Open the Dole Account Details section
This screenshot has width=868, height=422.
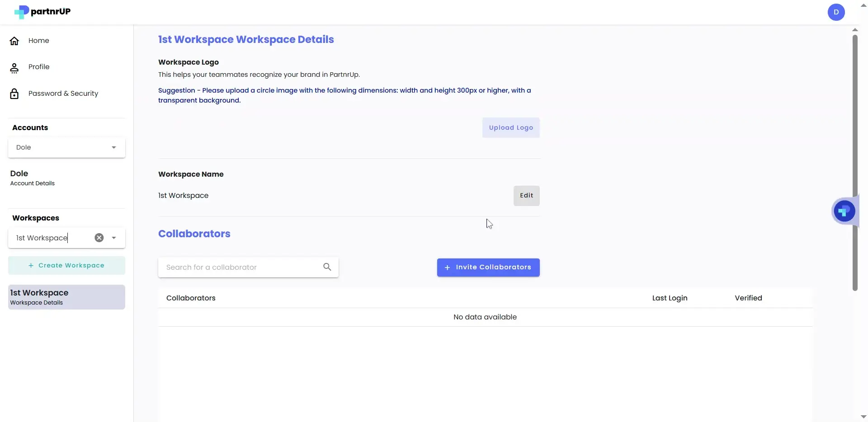(x=32, y=177)
